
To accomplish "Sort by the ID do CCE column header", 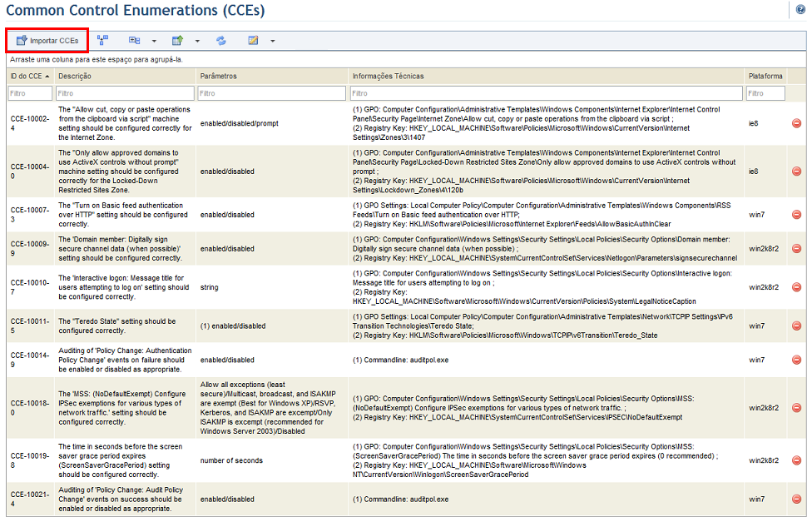I will pos(30,76).
